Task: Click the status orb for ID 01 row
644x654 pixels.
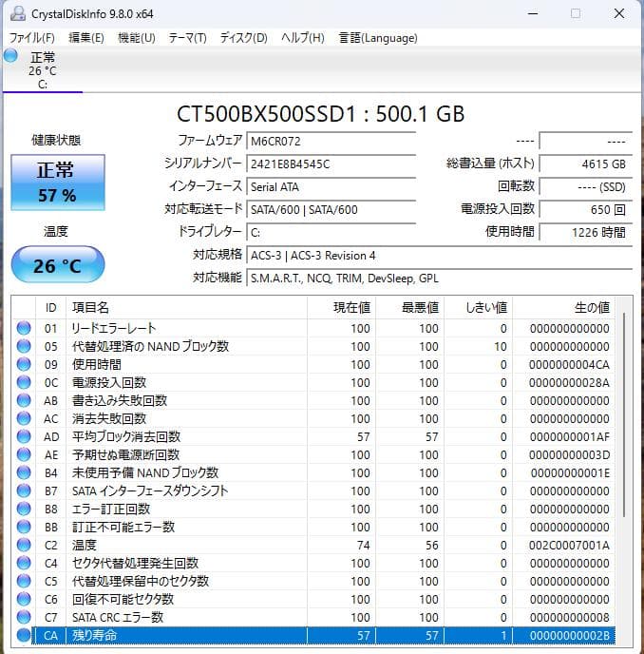Action: 24,328
